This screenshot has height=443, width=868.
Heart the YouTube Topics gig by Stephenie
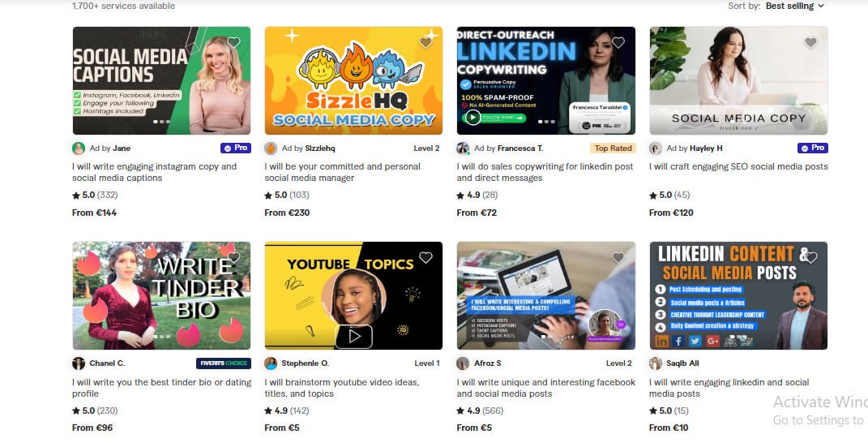point(425,257)
